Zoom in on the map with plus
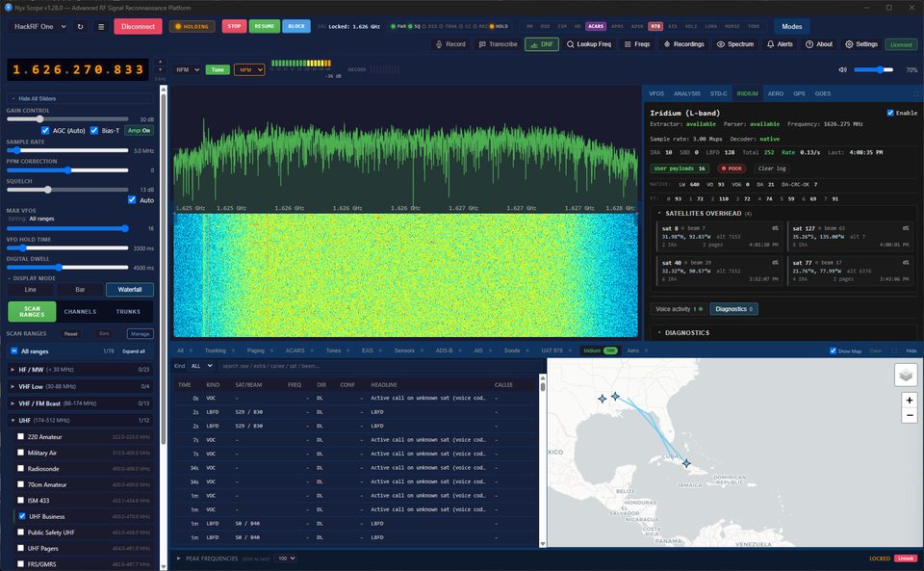This screenshot has width=924, height=571. [x=910, y=401]
